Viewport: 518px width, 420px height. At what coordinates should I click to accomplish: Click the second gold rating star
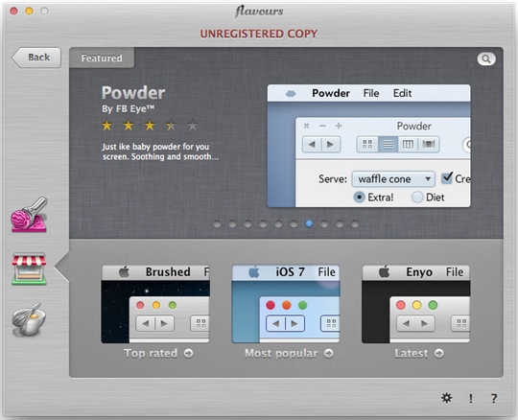129,126
